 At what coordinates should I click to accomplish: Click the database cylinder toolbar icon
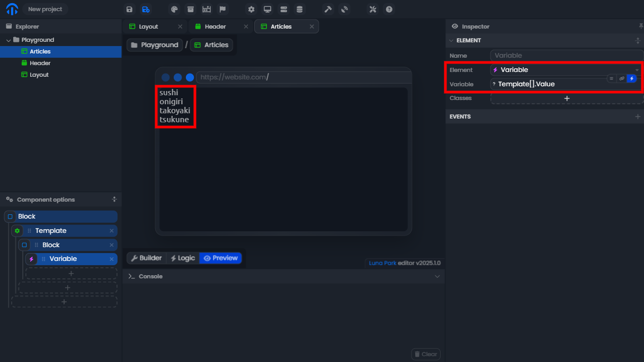click(x=300, y=10)
